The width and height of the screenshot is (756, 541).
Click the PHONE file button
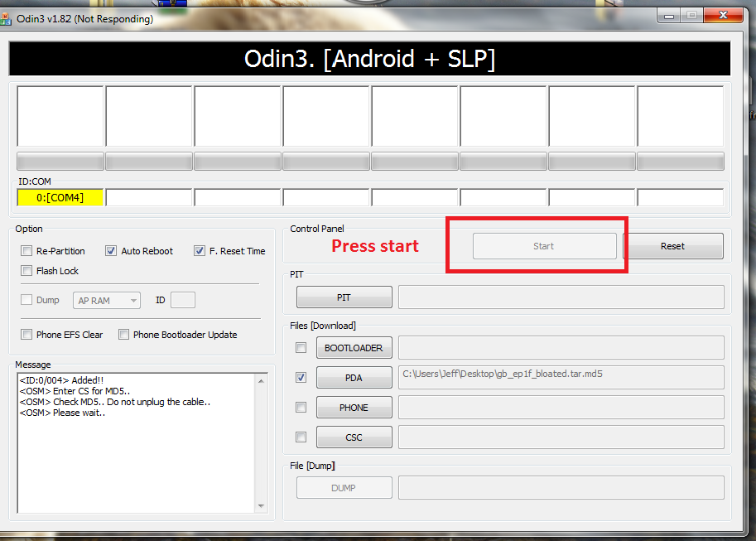tap(354, 408)
